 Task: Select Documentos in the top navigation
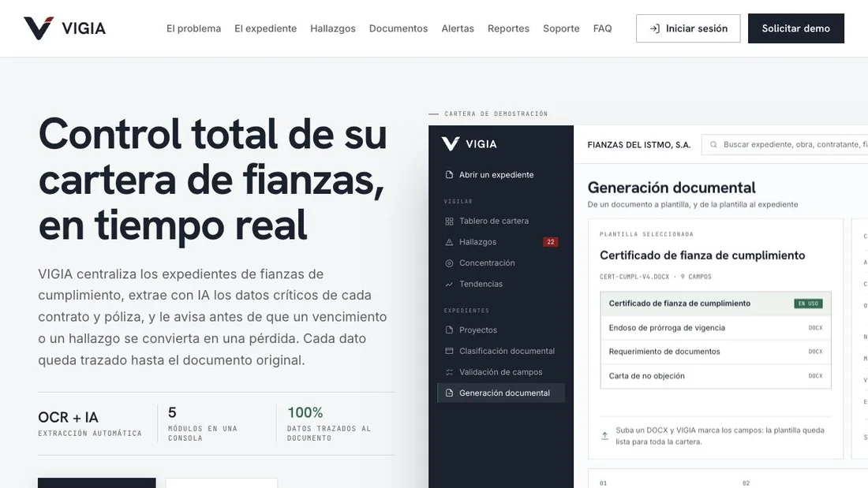click(398, 28)
